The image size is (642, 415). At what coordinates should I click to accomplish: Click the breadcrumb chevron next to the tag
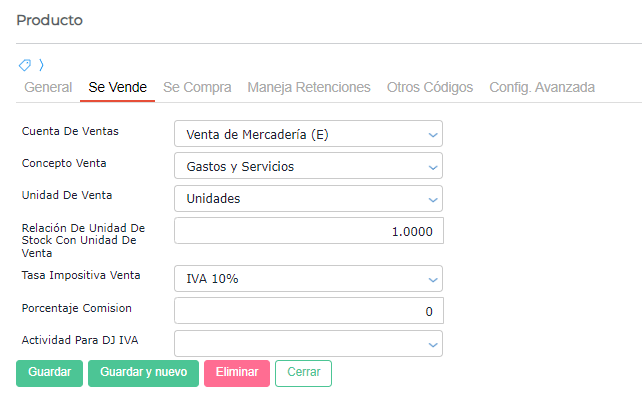click(x=41, y=65)
